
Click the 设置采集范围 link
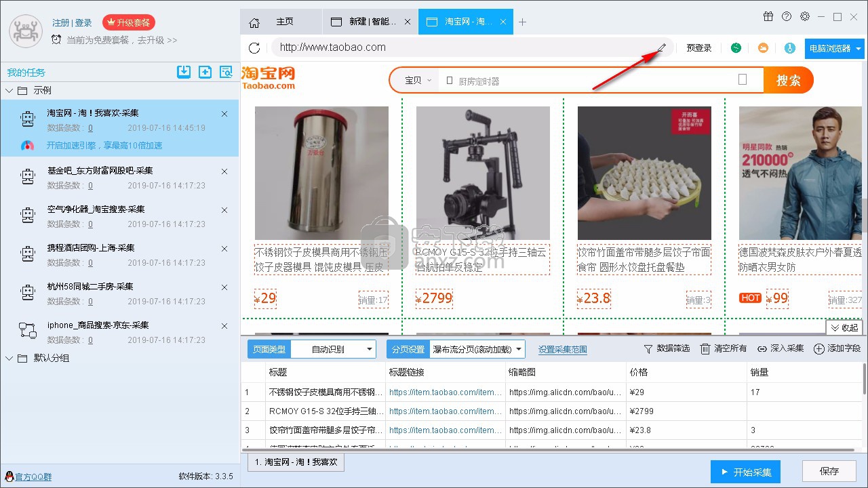[x=563, y=350]
